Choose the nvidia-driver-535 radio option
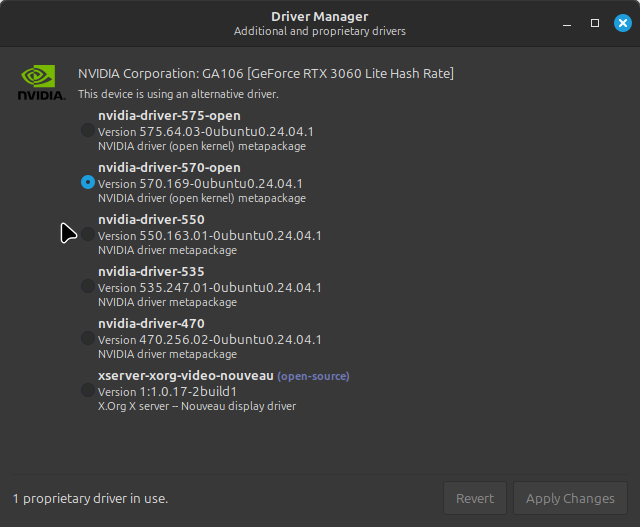640x527 pixels. pyautogui.click(x=88, y=286)
